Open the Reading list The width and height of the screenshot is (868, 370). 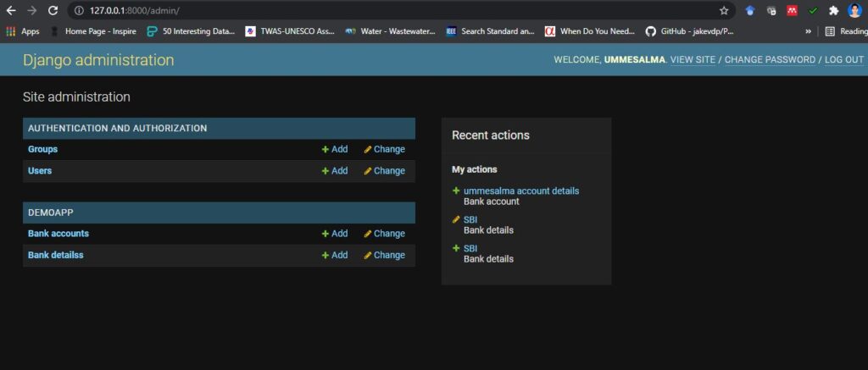pyautogui.click(x=846, y=31)
